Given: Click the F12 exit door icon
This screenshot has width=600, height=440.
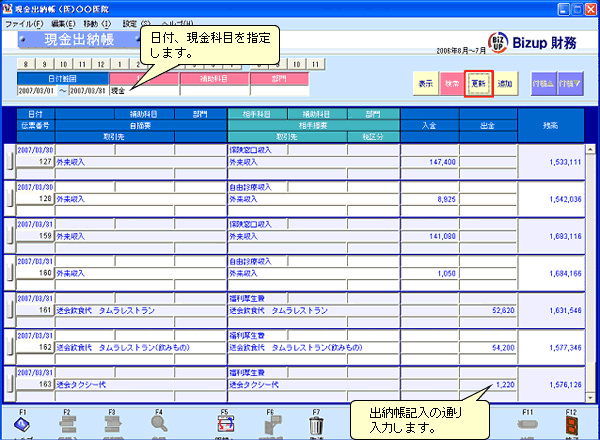Looking at the screenshot, I should pyautogui.click(x=572, y=425).
